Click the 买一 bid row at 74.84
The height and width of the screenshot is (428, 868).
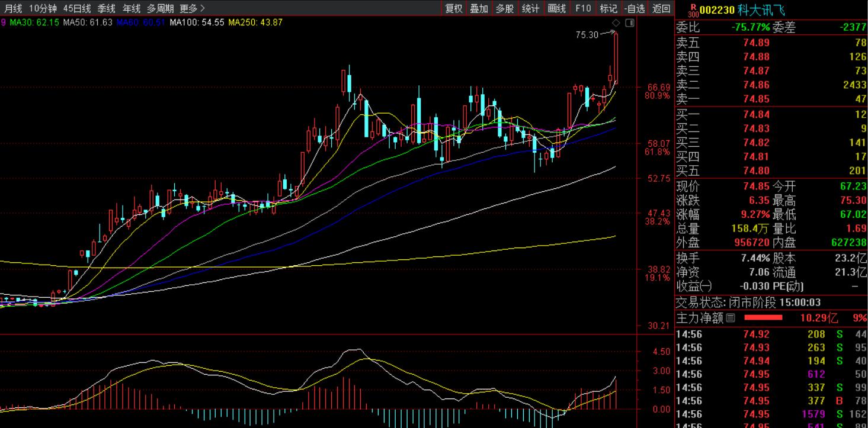pos(771,114)
